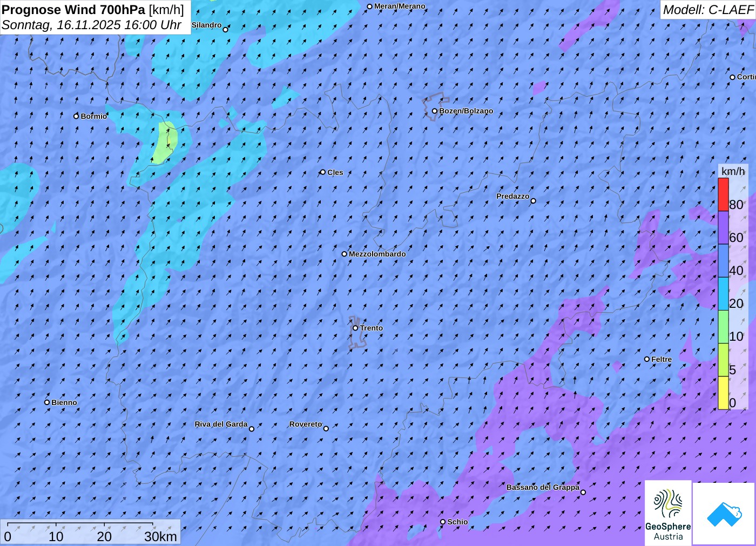This screenshot has width=756, height=546.
Task: Click the 'Riva del Garda' label
Action: 221,424
